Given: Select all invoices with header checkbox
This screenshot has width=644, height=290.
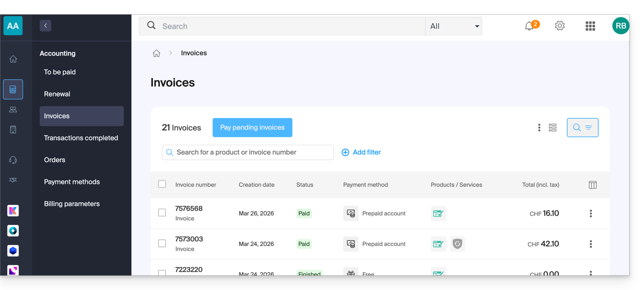Looking at the screenshot, I should (x=162, y=184).
